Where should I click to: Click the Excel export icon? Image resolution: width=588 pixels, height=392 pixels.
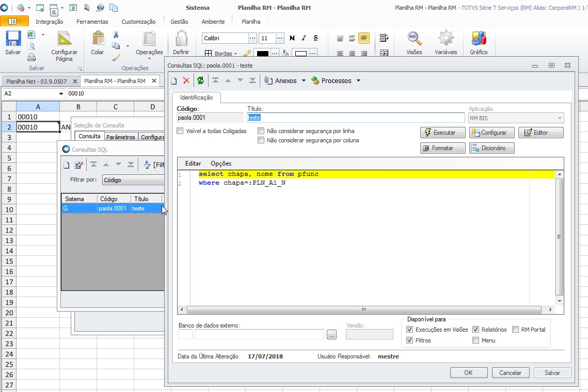[x=31, y=35]
